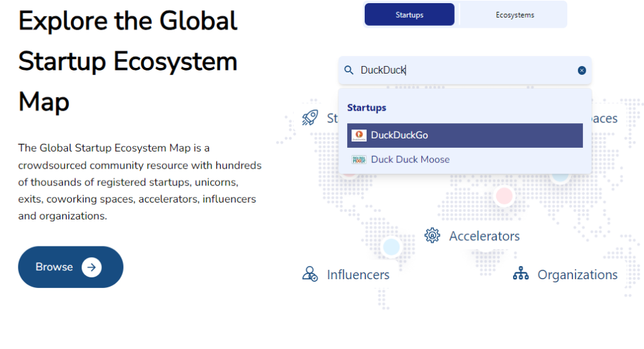Screen dimensions: 644x349
Task: Click the Organizations hierarchy icon
Action: coord(521,274)
